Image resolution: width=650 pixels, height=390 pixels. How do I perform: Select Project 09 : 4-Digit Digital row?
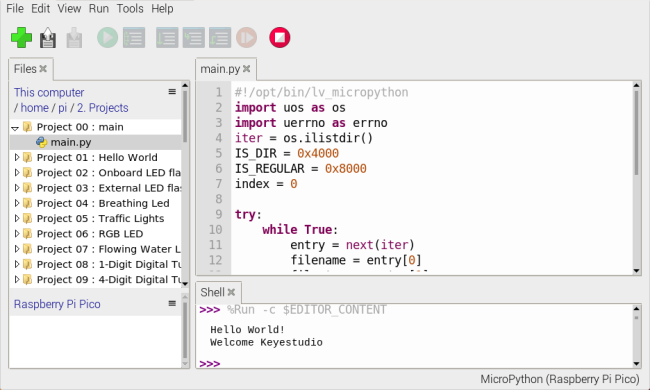[95, 279]
